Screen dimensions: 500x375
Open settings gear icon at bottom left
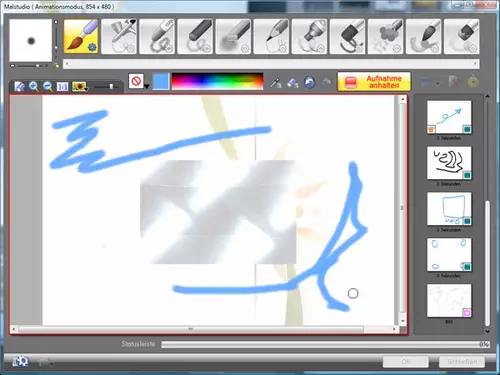coord(20,361)
